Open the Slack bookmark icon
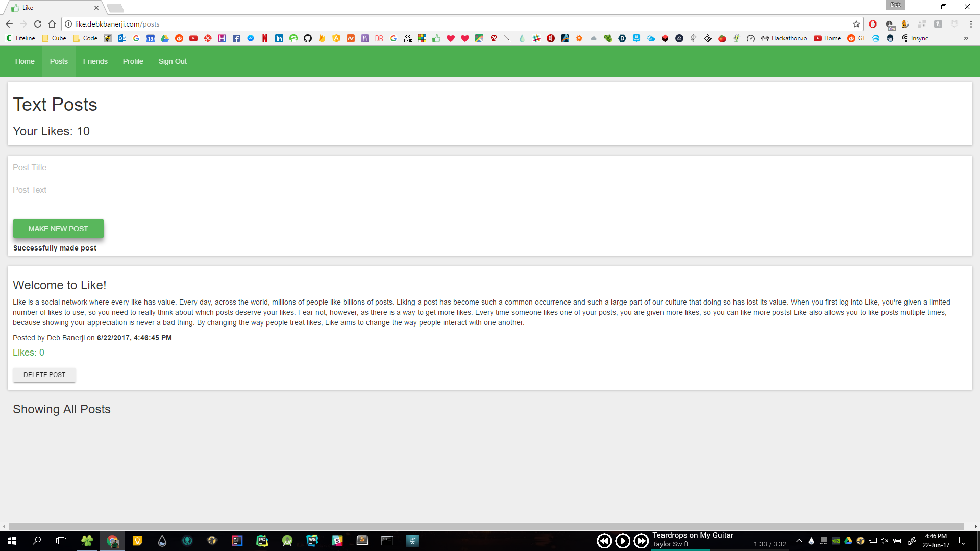Viewport: 980px width, 551px height. tap(536, 38)
